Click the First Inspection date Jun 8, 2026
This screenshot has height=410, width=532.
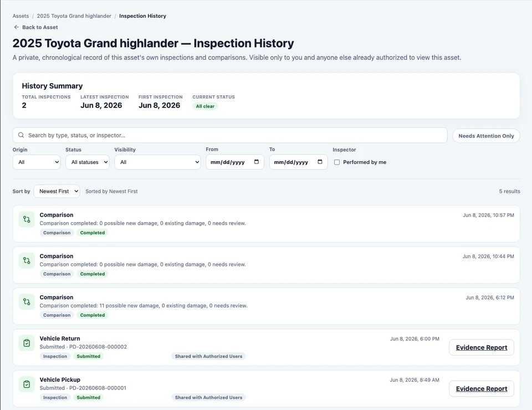(x=159, y=105)
